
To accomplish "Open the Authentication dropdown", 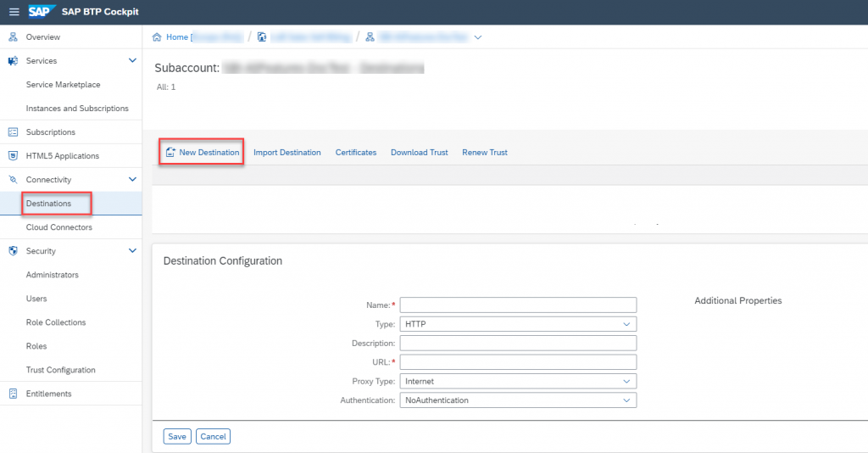I will 518,400.
